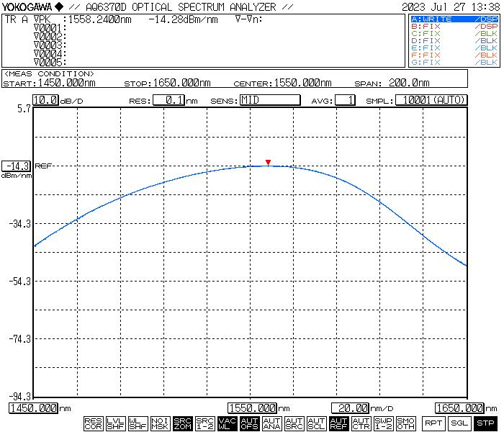Select trace B:FIX in trace list

coord(454,26)
